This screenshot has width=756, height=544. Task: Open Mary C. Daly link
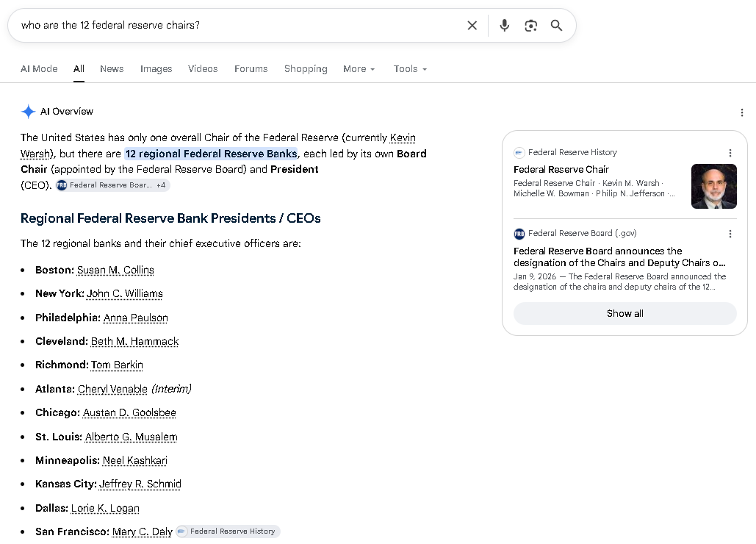click(143, 532)
